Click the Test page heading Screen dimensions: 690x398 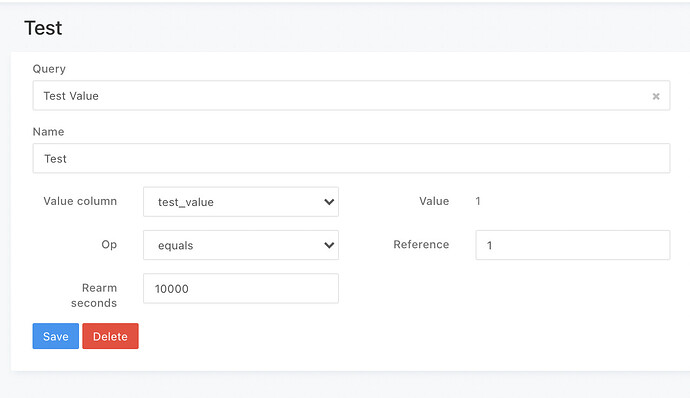pos(43,28)
